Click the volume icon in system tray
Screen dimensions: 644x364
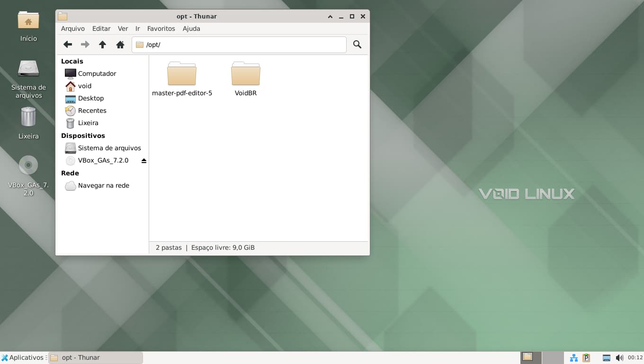tap(619, 358)
